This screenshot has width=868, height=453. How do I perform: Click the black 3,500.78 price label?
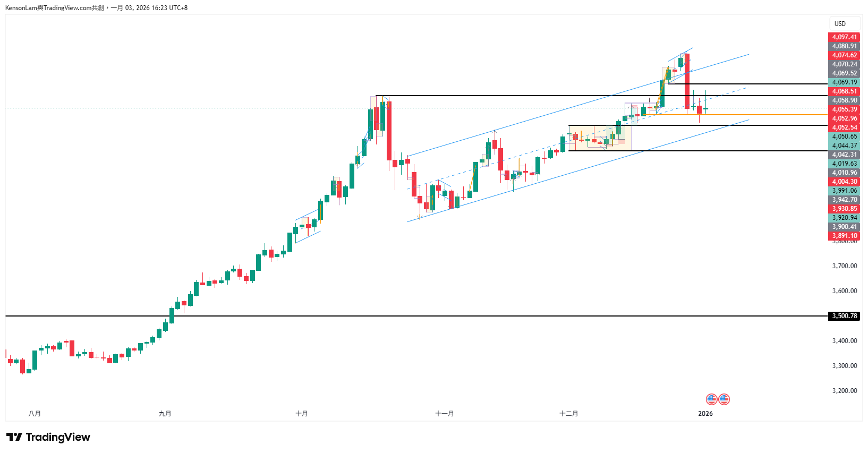click(x=844, y=316)
